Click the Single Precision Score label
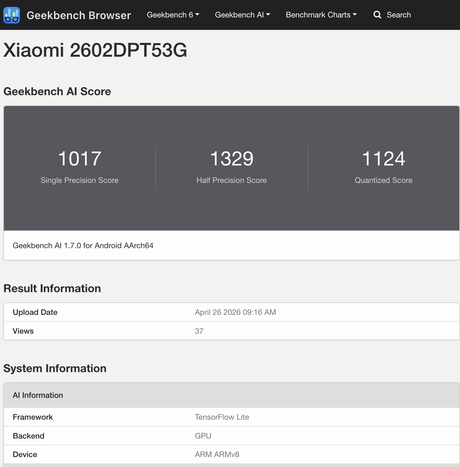 pos(79,180)
